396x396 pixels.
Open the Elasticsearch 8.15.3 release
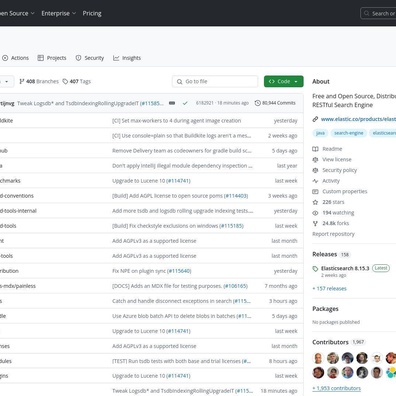[345, 268]
